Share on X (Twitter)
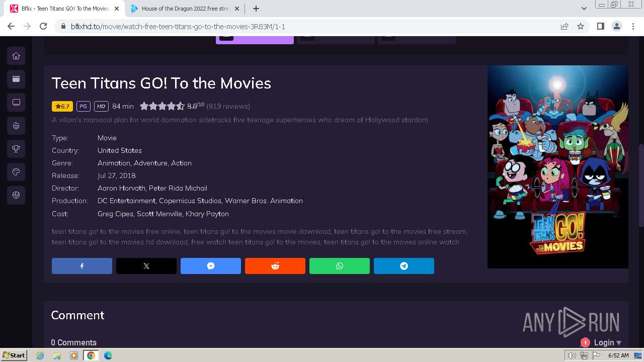644x362 pixels. tap(146, 266)
